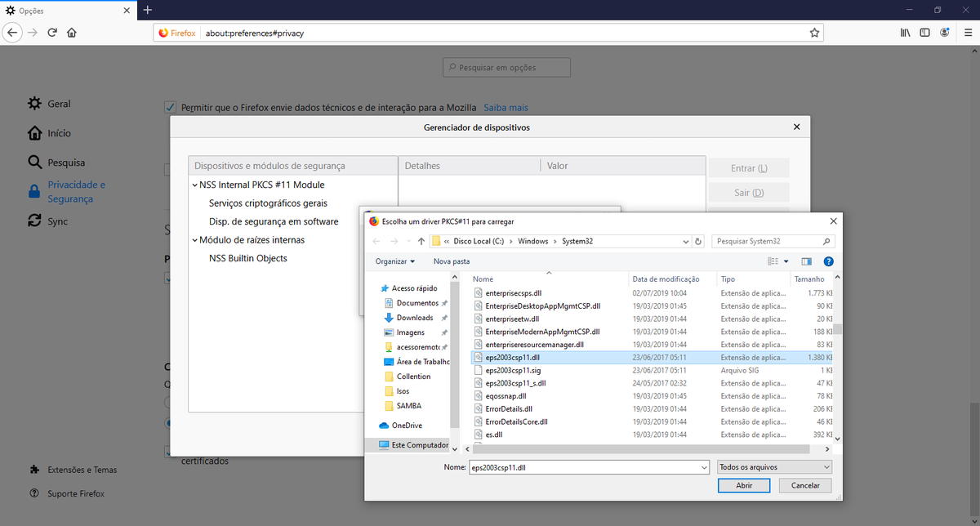Toggle the sidebar view icon
This screenshot has height=526, width=980.
924,33
